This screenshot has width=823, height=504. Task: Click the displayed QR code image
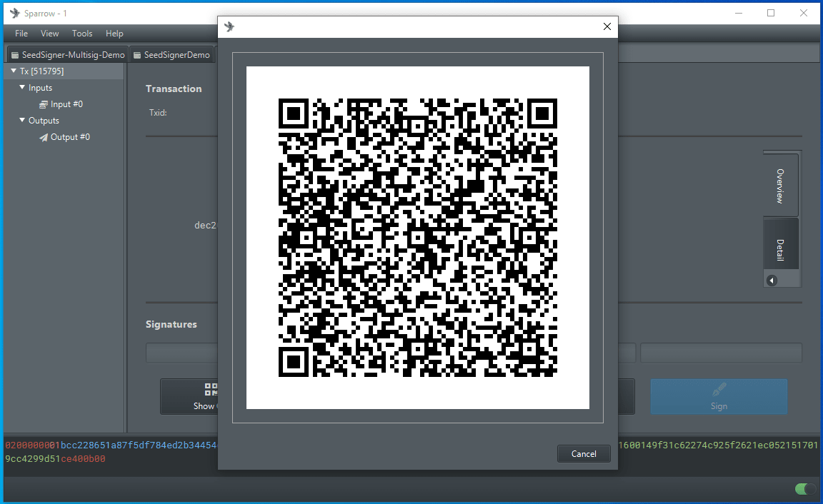tap(417, 238)
